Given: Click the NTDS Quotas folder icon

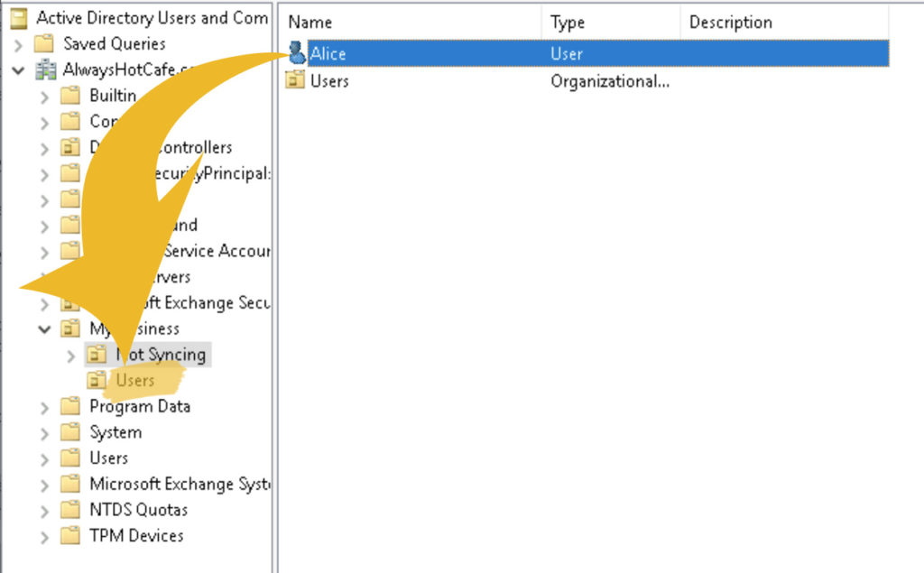Looking at the screenshot, I should point(69,510).
